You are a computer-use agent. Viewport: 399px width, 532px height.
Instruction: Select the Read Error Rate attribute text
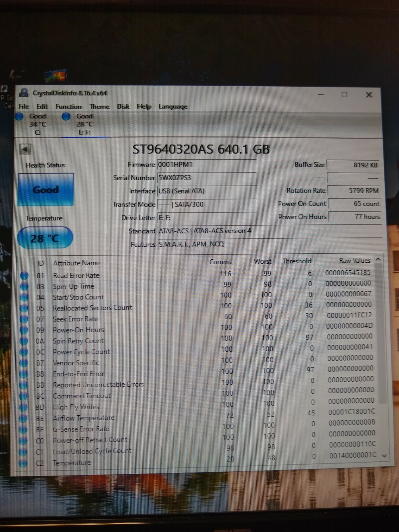click(76, 275)
